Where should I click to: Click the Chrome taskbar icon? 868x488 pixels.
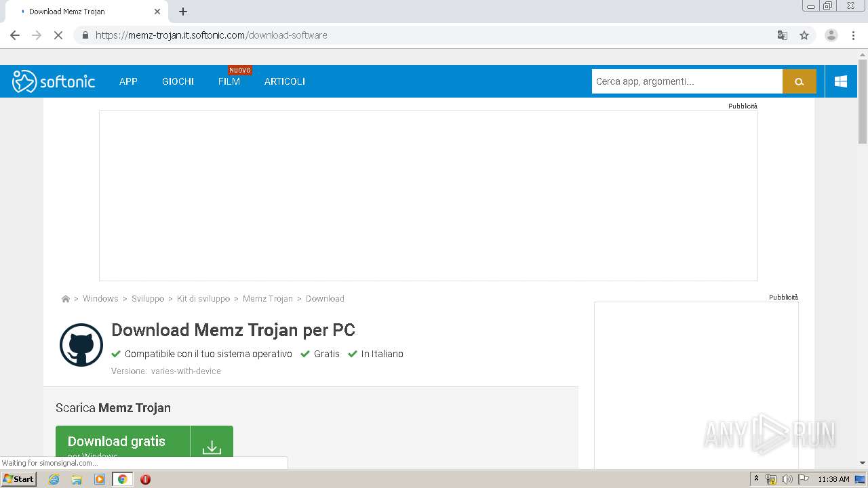tap(123, 479)
